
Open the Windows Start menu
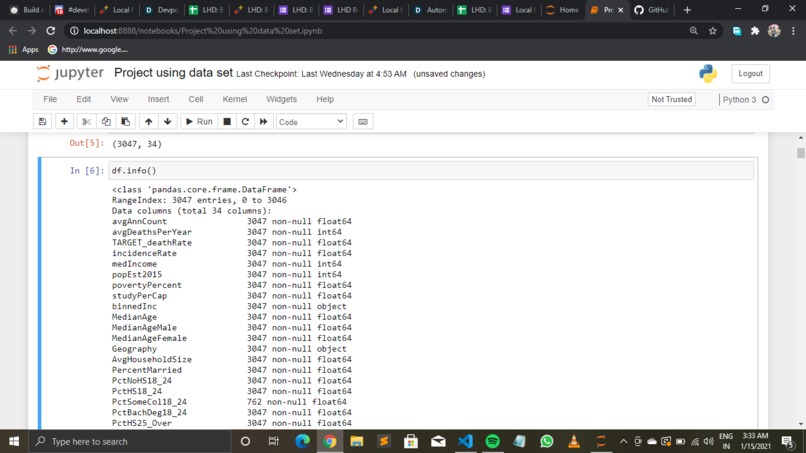tap(14, 441)
